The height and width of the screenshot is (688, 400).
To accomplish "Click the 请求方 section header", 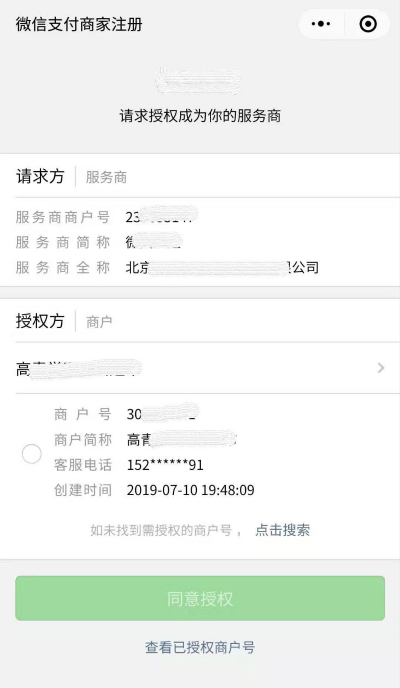I will 40,176.
